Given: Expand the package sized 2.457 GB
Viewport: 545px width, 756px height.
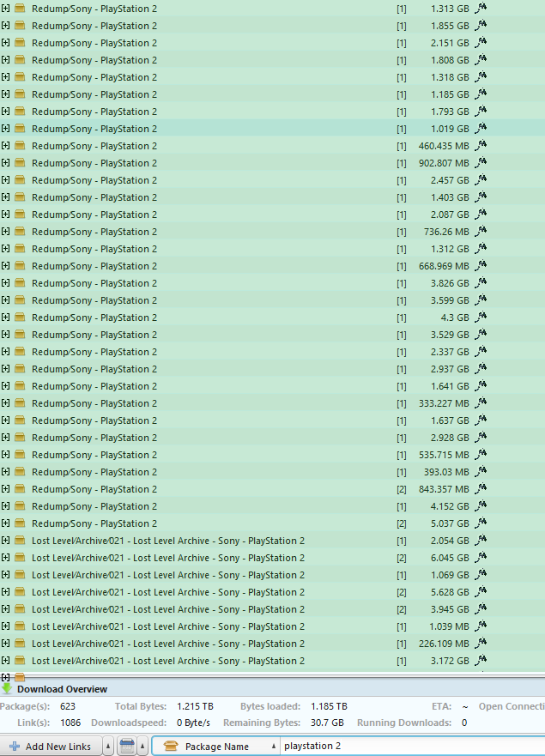Looking at the screenshot, I should (5, 180).
